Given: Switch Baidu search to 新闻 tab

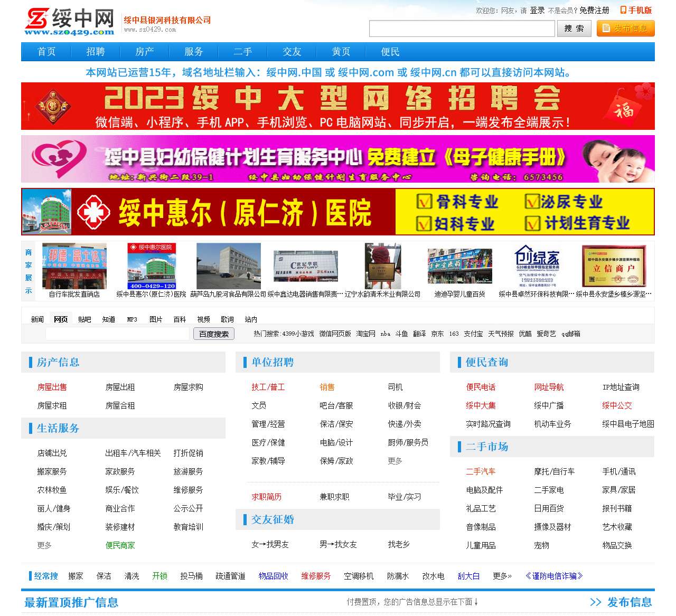Looking at the screenshot, I should click(x=37, y=319).
